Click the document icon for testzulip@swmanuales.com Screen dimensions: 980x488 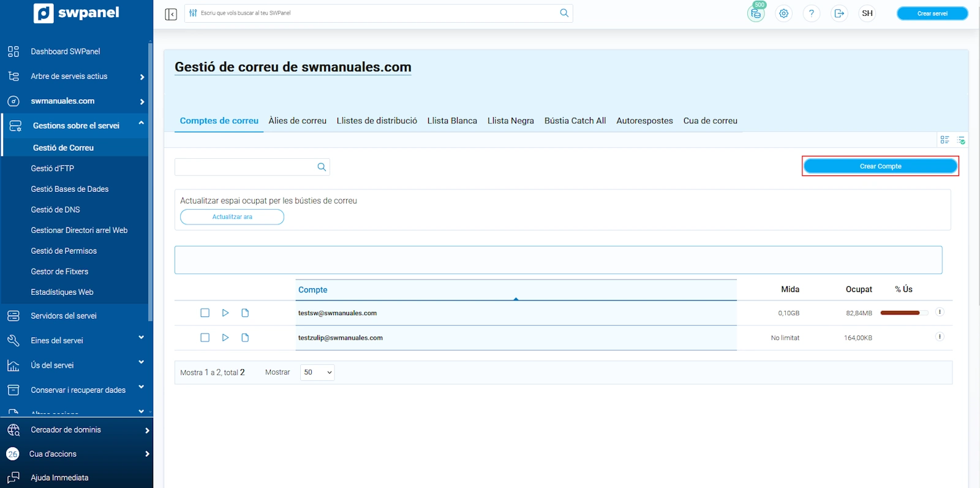click(245, 338)
